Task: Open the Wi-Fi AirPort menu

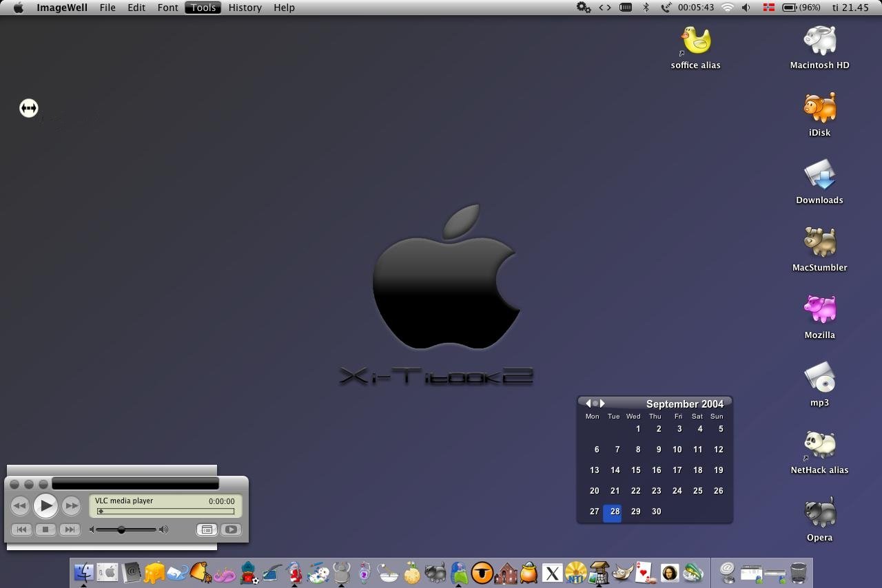Action: pyautogui.click(x=728, y=8)
